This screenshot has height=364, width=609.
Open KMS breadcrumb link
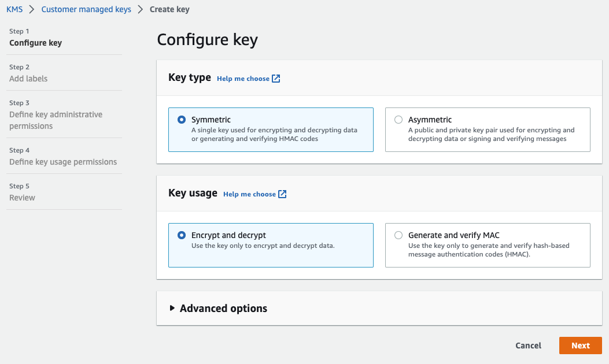coord(14,9)
